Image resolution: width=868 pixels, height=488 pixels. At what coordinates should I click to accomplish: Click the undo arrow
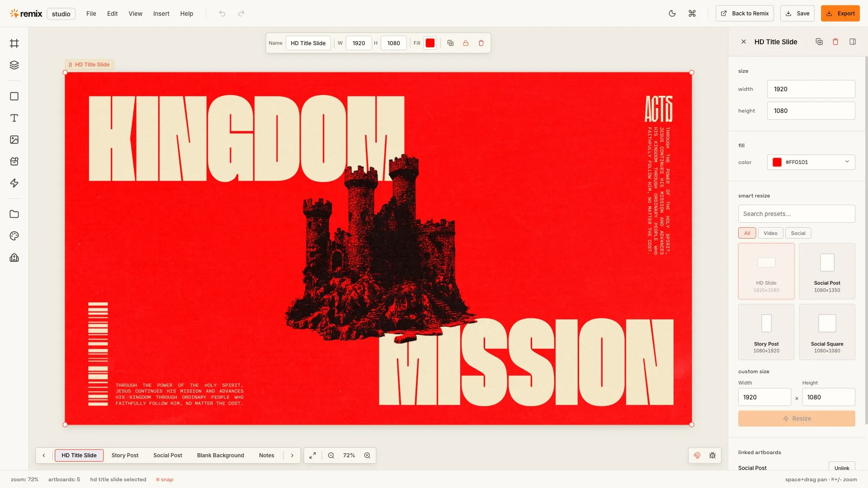point(222,14)
